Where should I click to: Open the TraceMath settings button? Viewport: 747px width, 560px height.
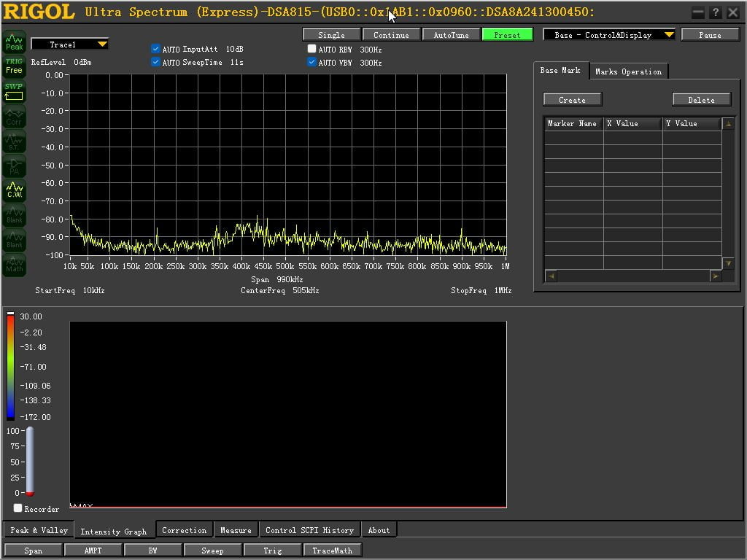coord(332,550)
